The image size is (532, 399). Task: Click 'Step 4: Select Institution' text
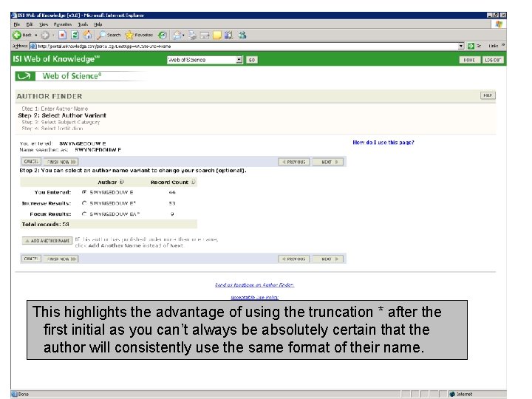52,129
